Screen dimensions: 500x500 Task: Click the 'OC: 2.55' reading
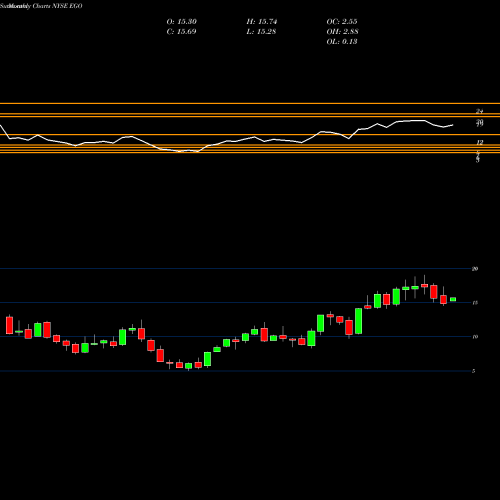click(342, 22)
